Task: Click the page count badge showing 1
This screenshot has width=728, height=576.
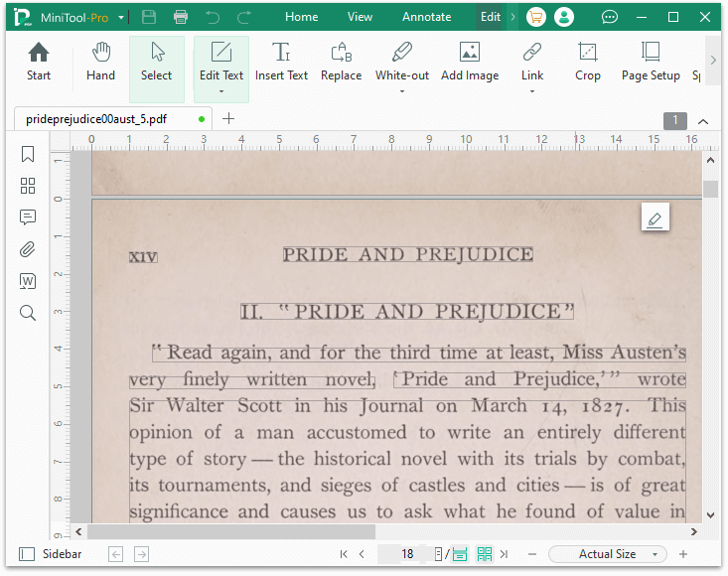Action: pyautogui.click(x=675, y=121)
